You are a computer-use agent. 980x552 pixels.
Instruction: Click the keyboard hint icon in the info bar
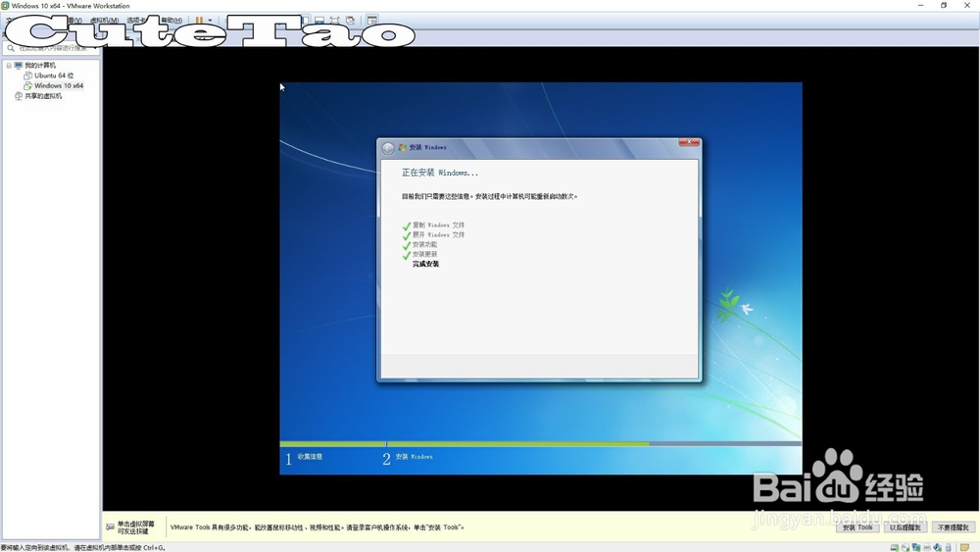(x=110, y=527)
